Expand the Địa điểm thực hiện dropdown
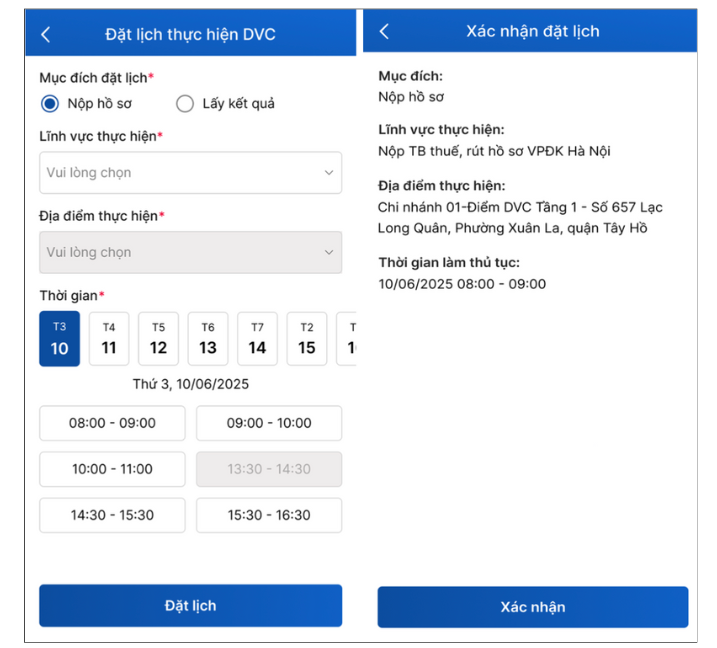The image size is (717, 648). tap(190, 253)
